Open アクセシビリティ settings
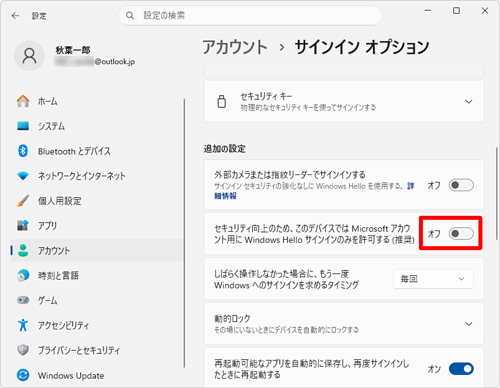This screenshot has height=388, width=500. pyautogui.click(x=97, y=325)
